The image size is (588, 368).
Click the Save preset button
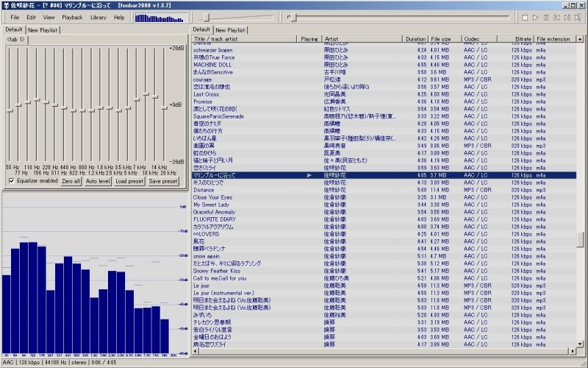coord(162,181)
